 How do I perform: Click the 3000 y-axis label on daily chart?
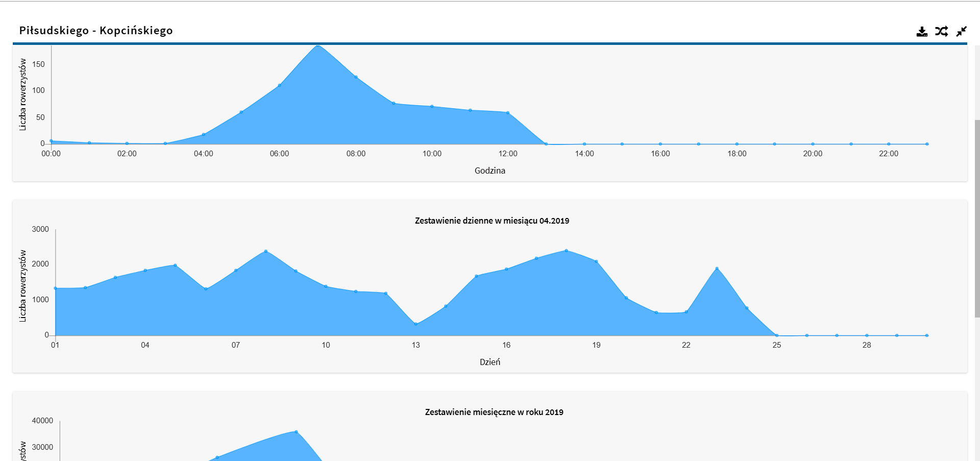click(x=40, y=229)
